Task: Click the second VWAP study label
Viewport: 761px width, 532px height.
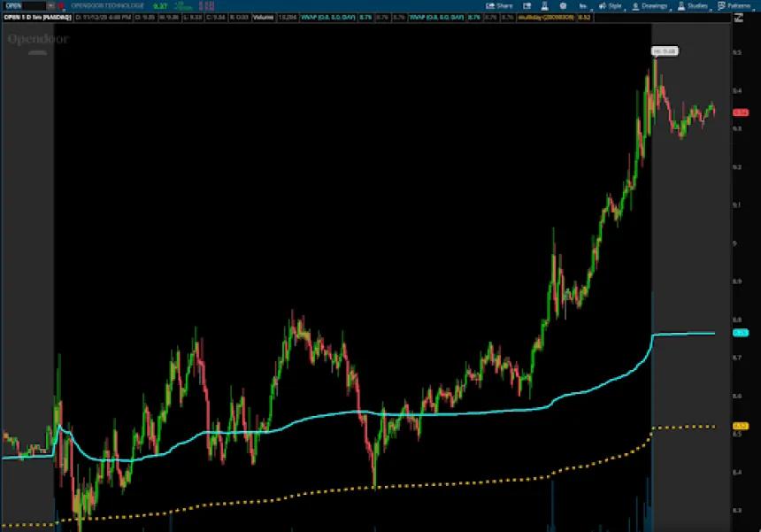Action: pyautogui.click(x=437, y=18)
